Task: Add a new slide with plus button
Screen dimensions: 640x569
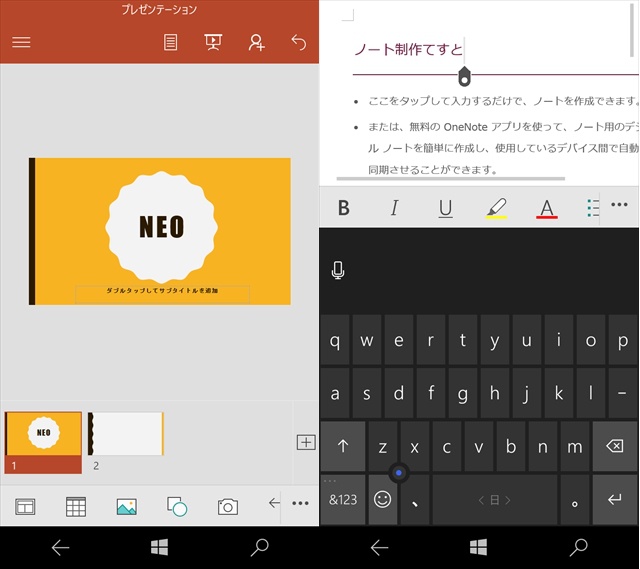Action: pyautogui.click(x=306, y=442)
